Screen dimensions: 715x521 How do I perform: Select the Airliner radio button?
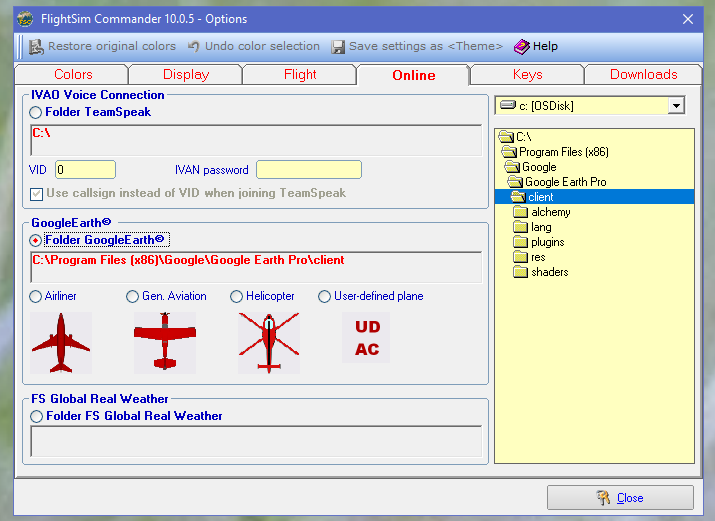[x=36, y=297]
